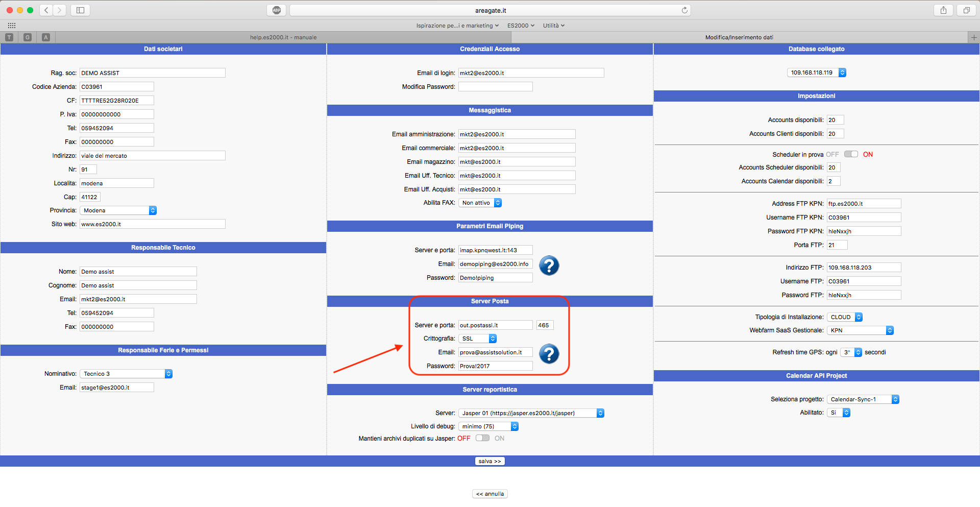Open the Jasper 01 server dropdown
This screenshot has height=507, width=980.
pos(531,413)
